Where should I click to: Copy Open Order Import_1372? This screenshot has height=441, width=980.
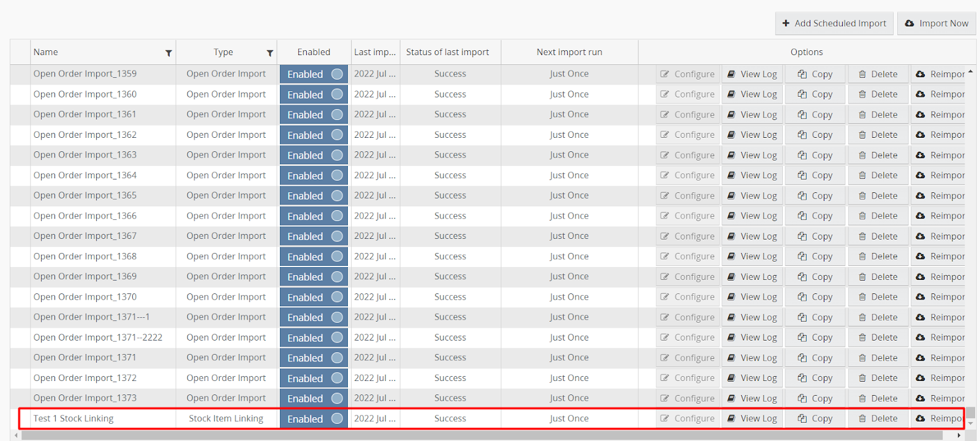pyautogui.click(x=815, y=379)
